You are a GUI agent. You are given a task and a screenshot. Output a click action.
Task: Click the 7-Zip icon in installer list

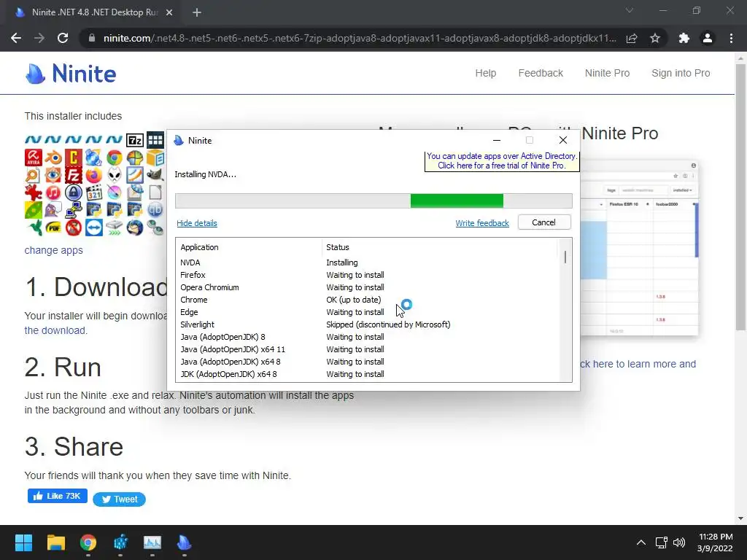pyautogui.click(x=135, y=140)
